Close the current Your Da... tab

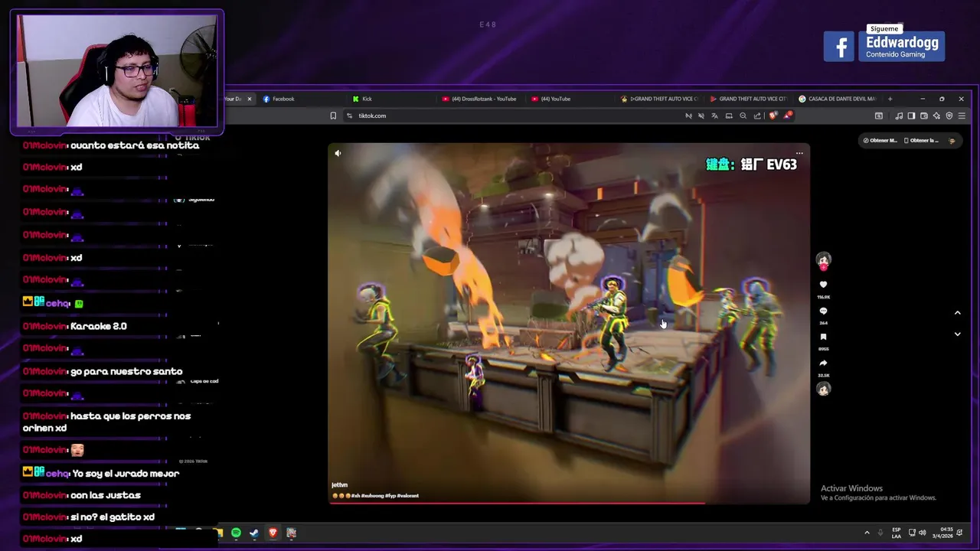point(249,99)
